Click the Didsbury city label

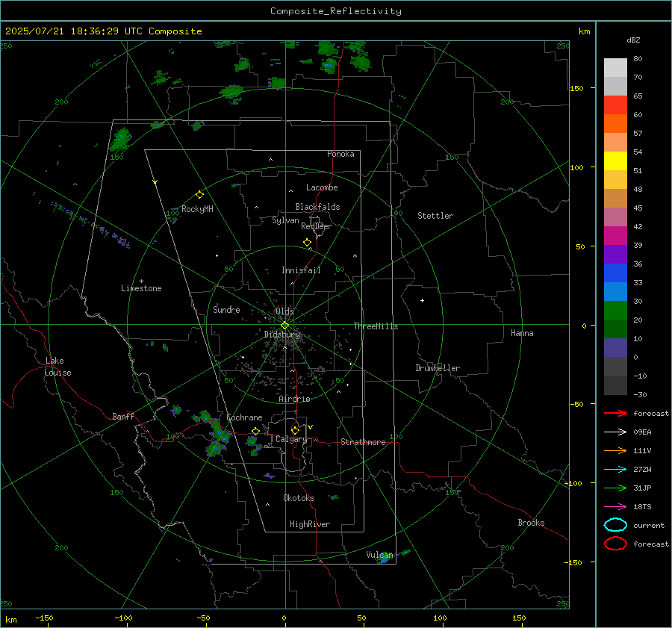coord(282,335)
